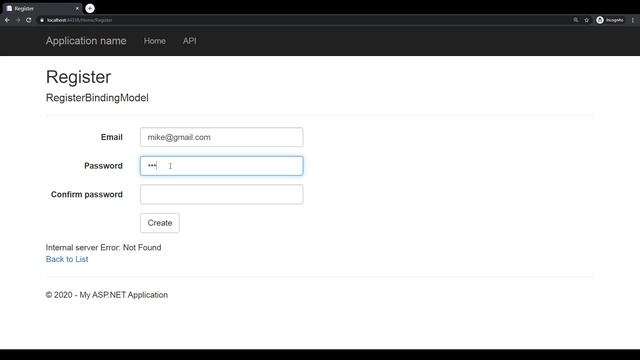
Task: Click the Email field label
Action: pos(111,137)
